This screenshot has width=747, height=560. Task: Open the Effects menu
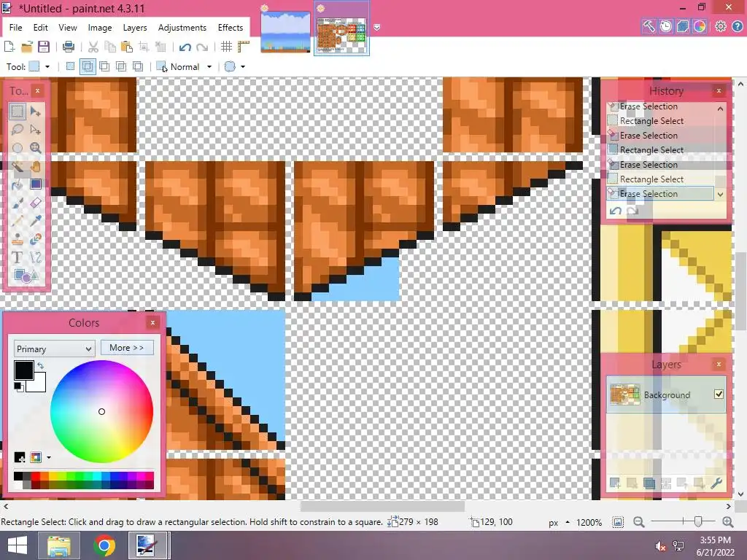coord(231,28)
